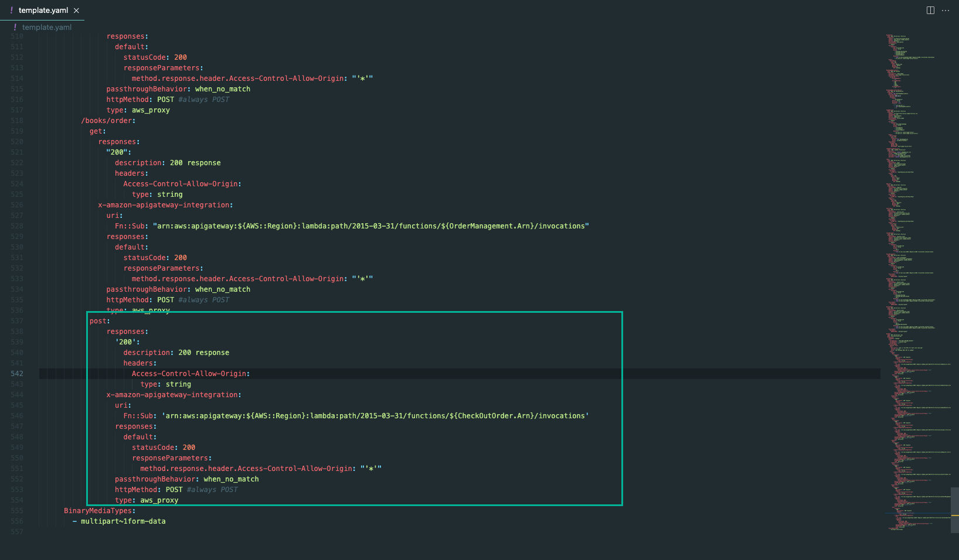Click headers: key on line 523

(x=132, y=173)
